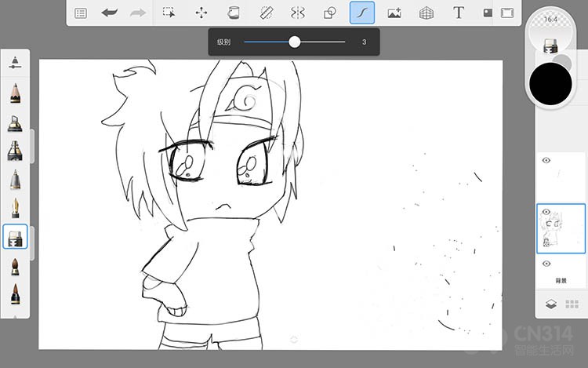
Task: Toggle visibility of the selected sketch layer
Action: point(546,212)
